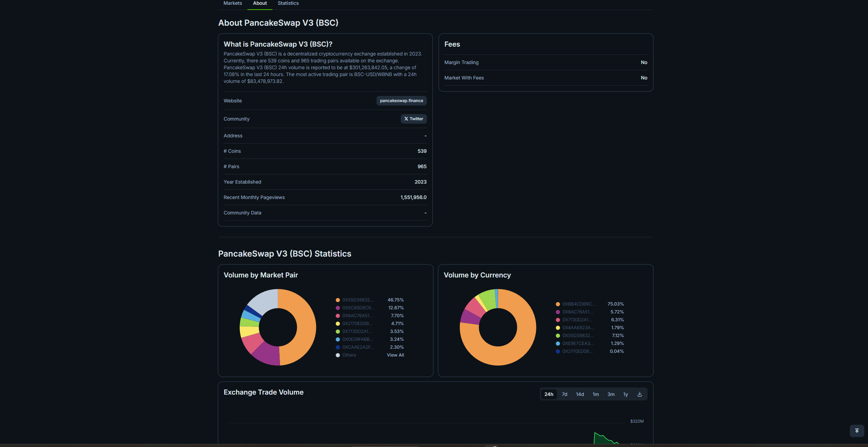This screenshot has width=868, height=447.
Task: Click Recent Monthly Pageviews value 1,551,956.0
Action: 413,197
